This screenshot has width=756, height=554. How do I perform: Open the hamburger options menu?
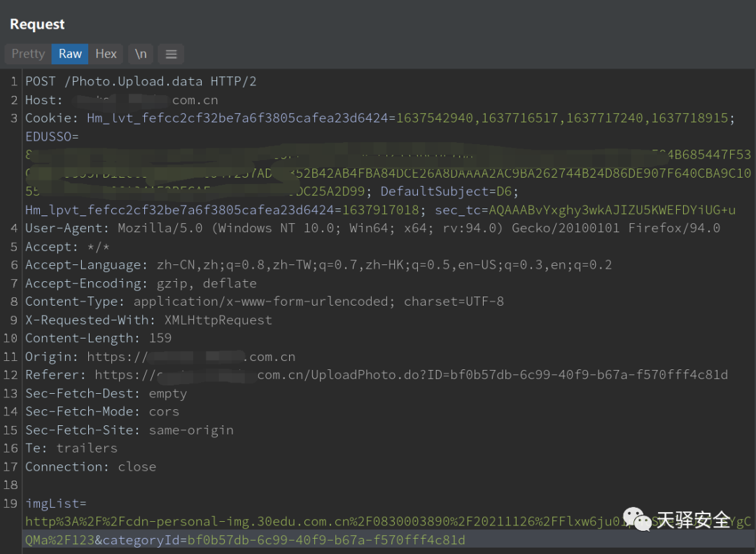pos(171,54)
